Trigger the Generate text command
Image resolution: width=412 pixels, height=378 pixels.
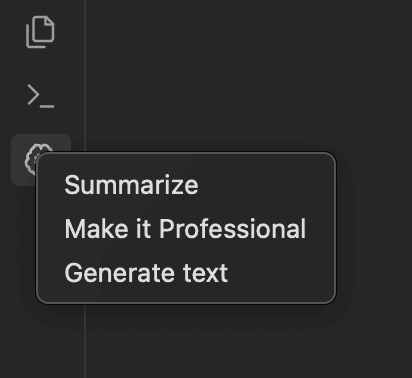point(146,273)
